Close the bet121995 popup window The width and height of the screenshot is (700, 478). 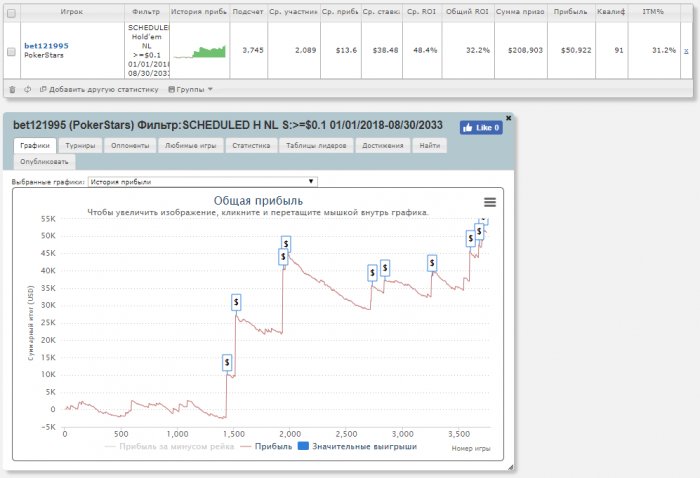[508, 118]
